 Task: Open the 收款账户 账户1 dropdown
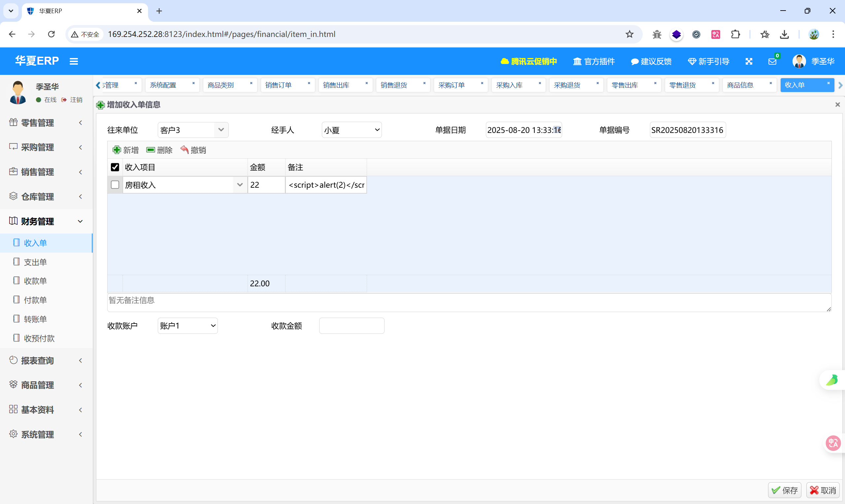pos(187,326)
